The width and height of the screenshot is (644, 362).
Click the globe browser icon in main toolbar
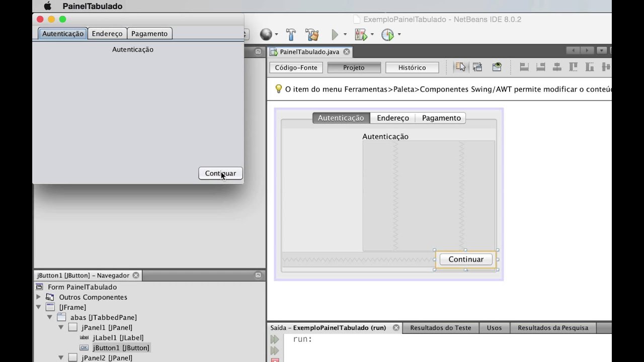(266, 34)
